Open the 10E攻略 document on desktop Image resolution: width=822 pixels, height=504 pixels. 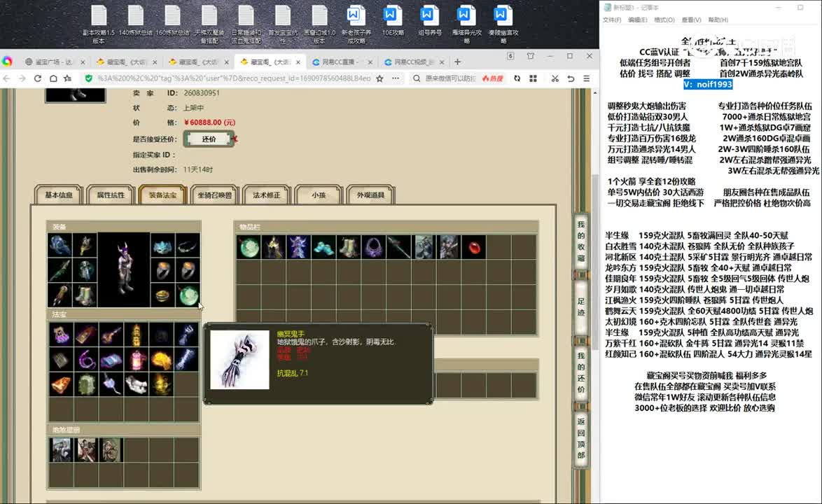[x=392, y=21]
